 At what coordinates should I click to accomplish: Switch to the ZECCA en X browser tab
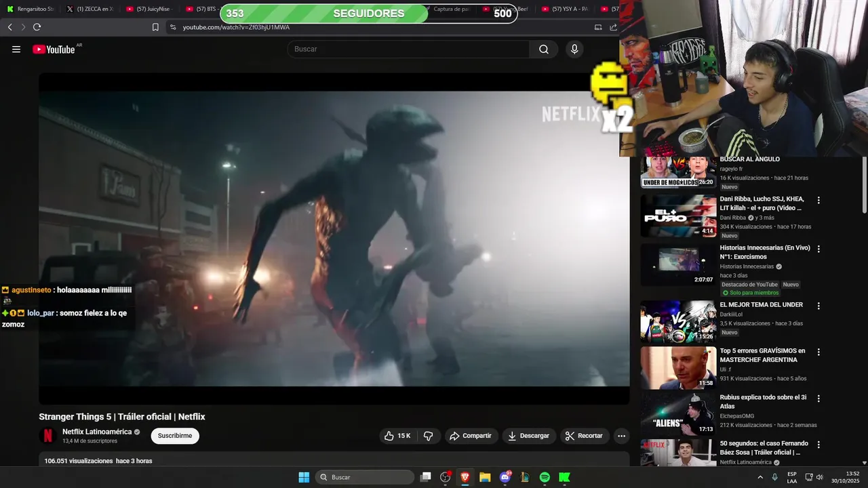90,9
